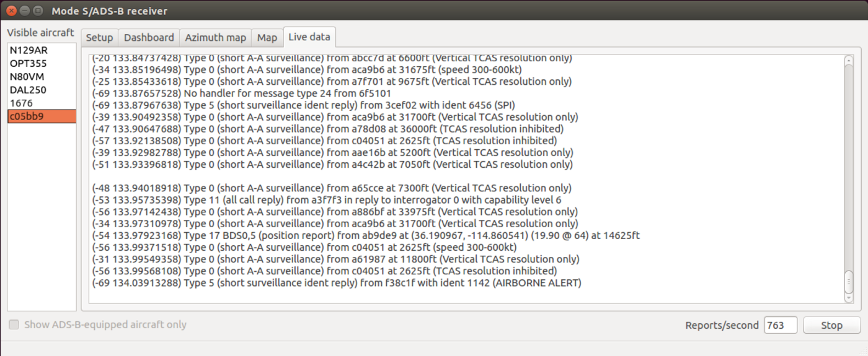868x356 pixels.
Task: Click the line from a78d08 at 36000ft
Action: [x=327, y=129]
